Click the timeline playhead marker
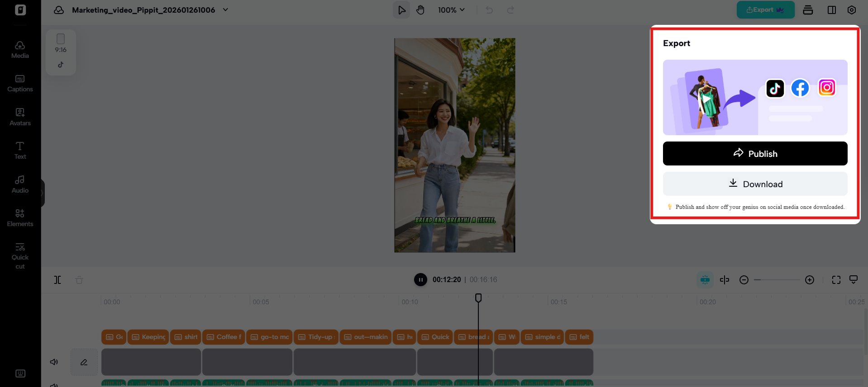The width and height of the screenshot is (868, 387). [x=478, y=298]
